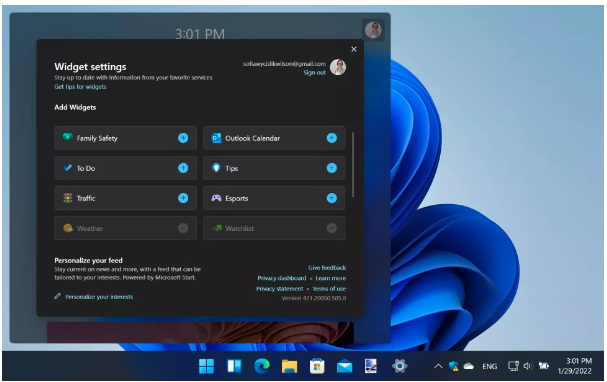Open Learn more link
Viewport: 607px width, 382px height.
[331, 278]
